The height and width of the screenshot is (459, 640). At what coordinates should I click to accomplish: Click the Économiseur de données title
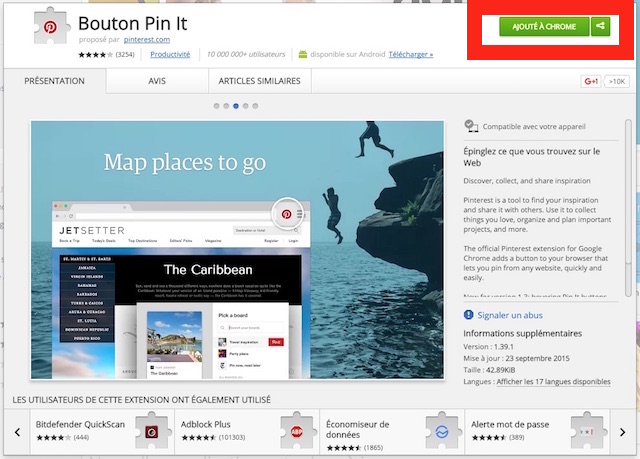pos(358,429)
